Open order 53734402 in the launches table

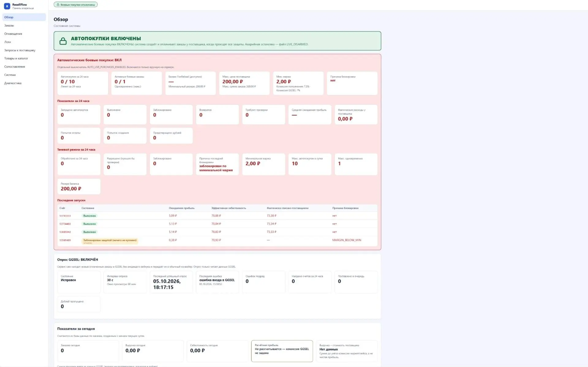[65, 224]
